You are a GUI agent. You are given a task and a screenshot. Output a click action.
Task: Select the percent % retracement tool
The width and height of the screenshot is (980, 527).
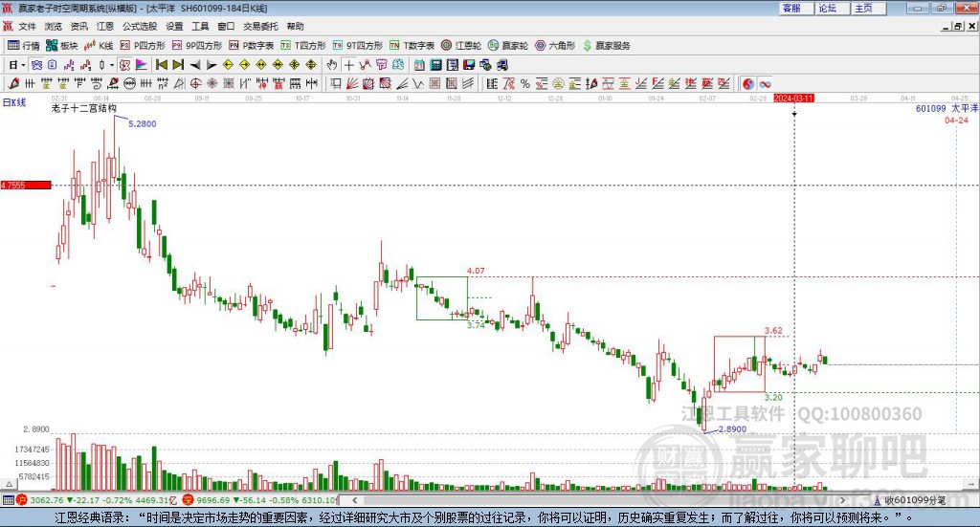tap(525, 83)
